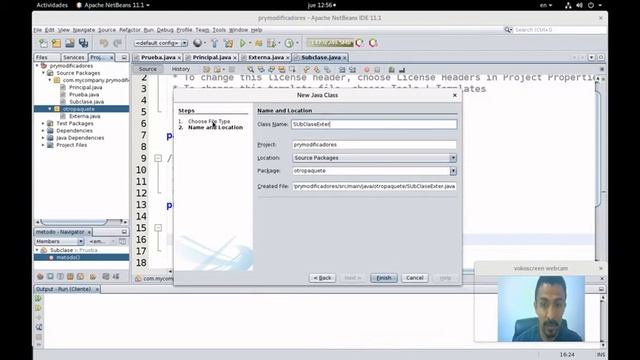The image size is (640, 360).
Task: Click the Build Project hammer icon
Action: coord(214,43)
